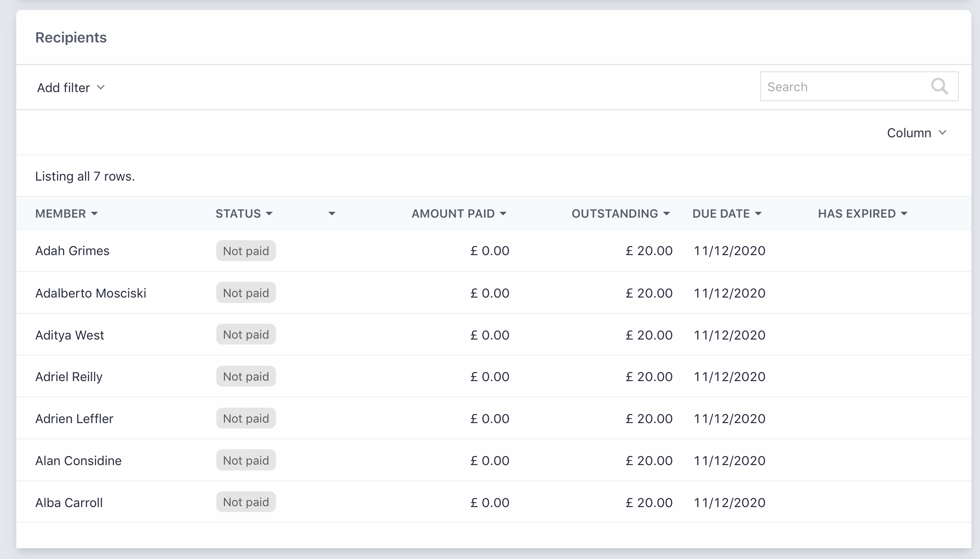Click the unlabeled column sort arrow

[x=331, y=214]
